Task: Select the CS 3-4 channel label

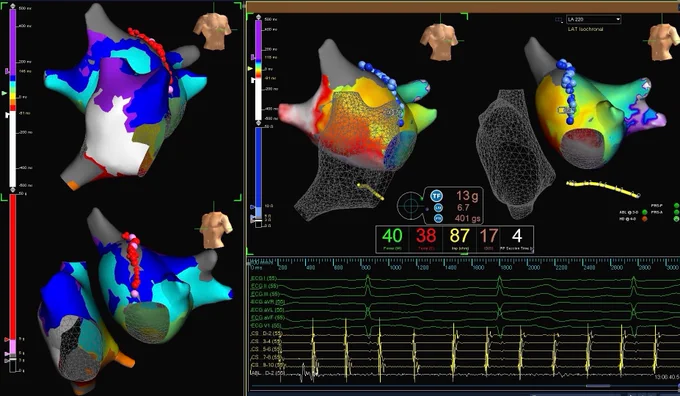Action: point(267,341)
